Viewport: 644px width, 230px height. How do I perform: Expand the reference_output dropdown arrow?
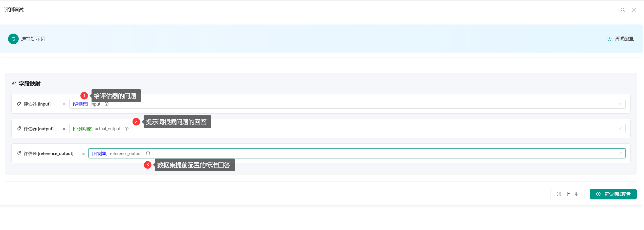620,154
